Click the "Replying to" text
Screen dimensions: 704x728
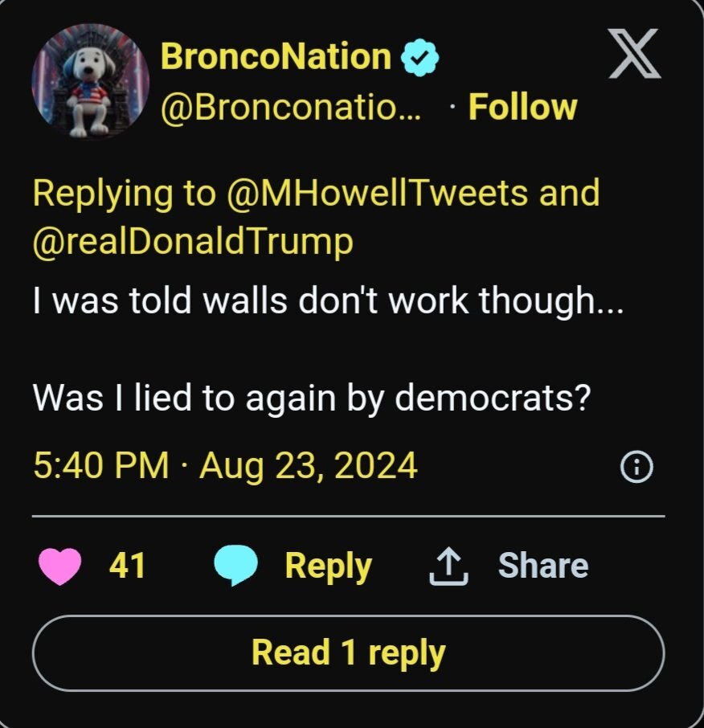(125, 193)
